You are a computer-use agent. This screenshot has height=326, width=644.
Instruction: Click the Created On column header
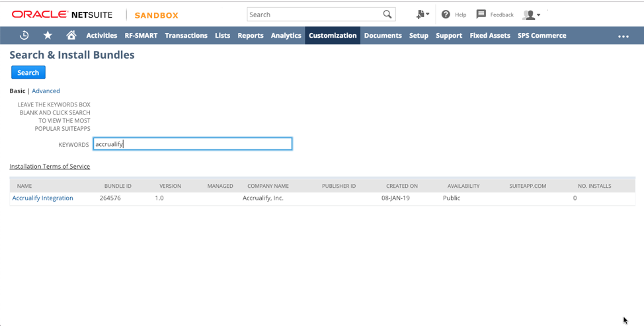(x=402, y=186)
